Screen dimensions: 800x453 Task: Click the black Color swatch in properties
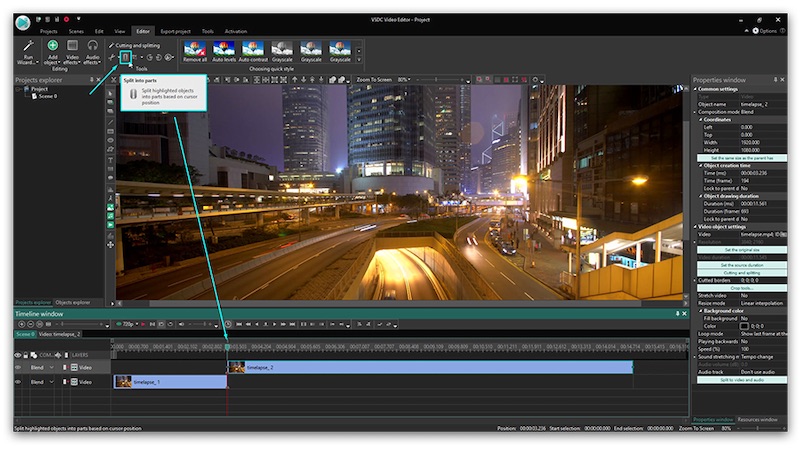click(x=744, y=326)
